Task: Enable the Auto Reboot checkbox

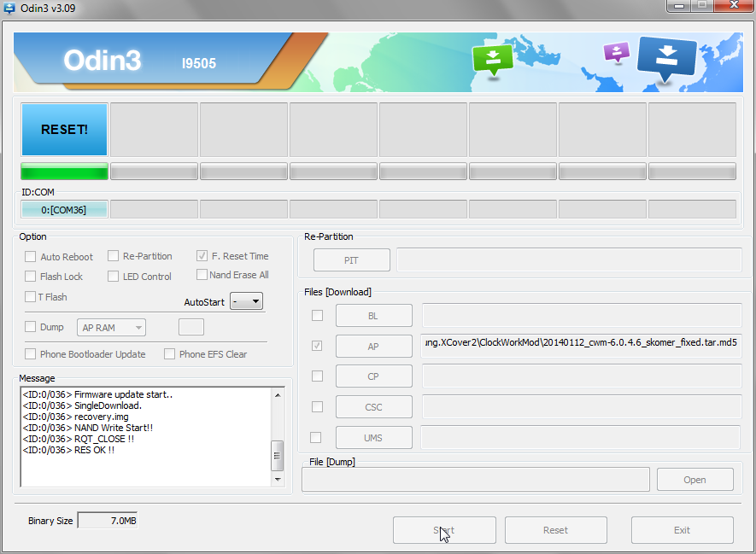Action: coord(31,256)
